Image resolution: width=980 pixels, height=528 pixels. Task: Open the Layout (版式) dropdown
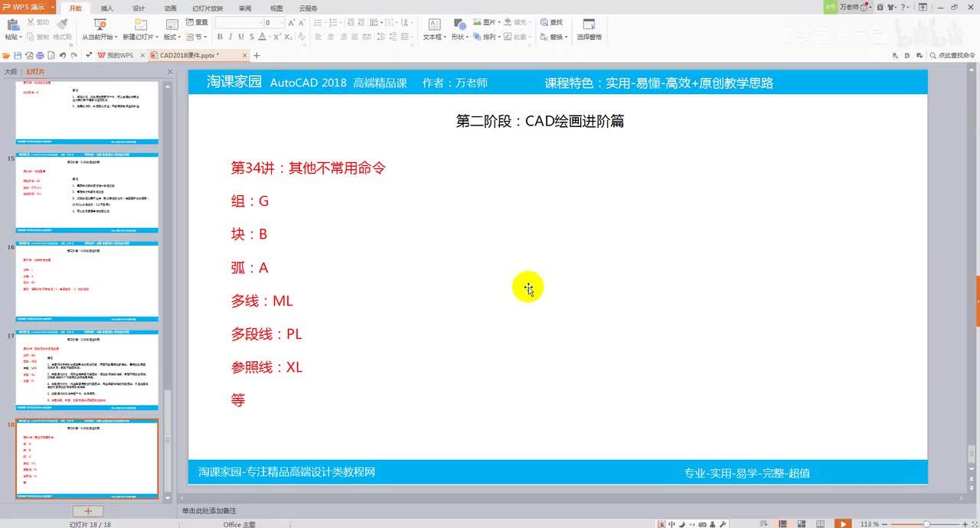pyautogui.click(x=171, y=29)
